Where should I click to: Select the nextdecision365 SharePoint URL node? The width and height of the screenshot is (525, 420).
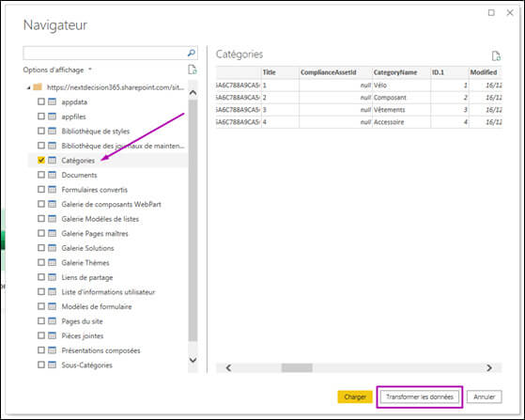[116, 87]
